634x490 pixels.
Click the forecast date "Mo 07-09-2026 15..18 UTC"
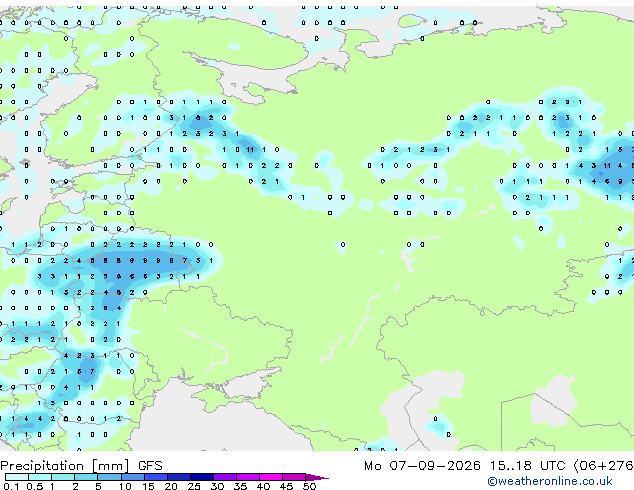[465, 466]
